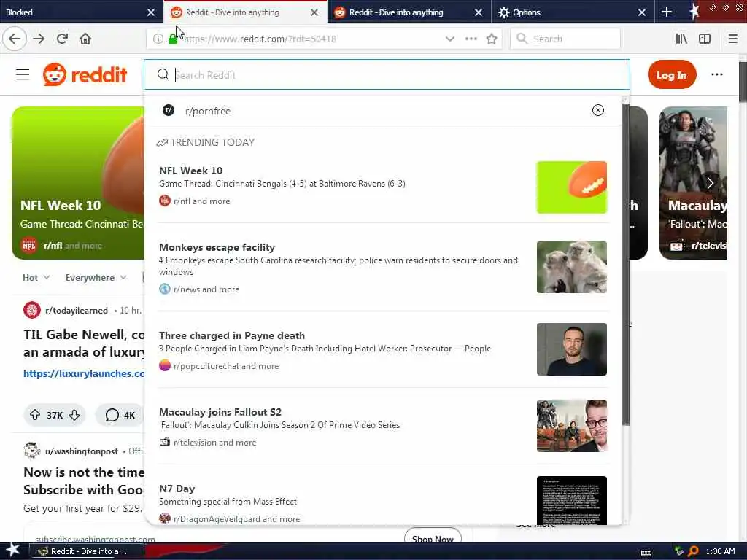Screen dimensions: 747x560
Task: Click the u/washingtonpost avatar
Action: (x=32, y=451)
